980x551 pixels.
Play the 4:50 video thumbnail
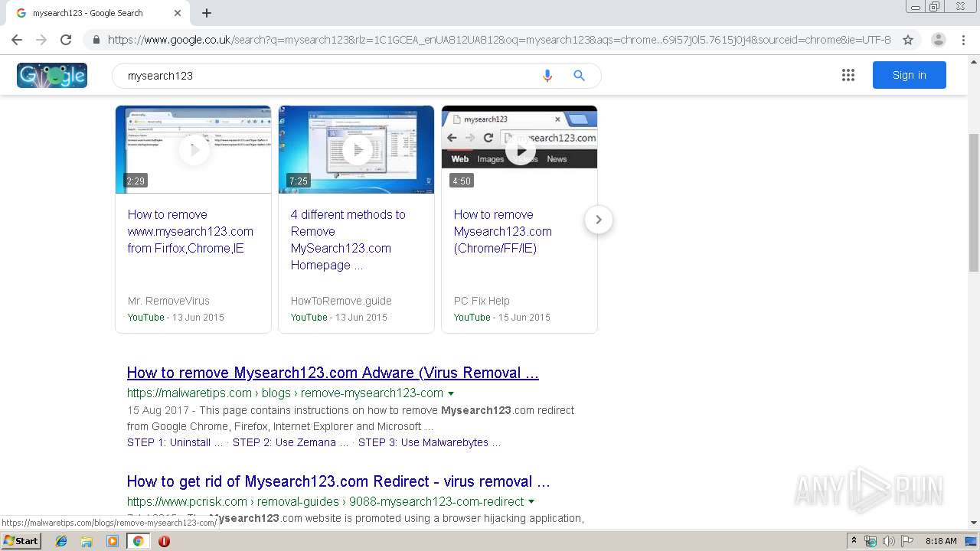tap(519, 149)
